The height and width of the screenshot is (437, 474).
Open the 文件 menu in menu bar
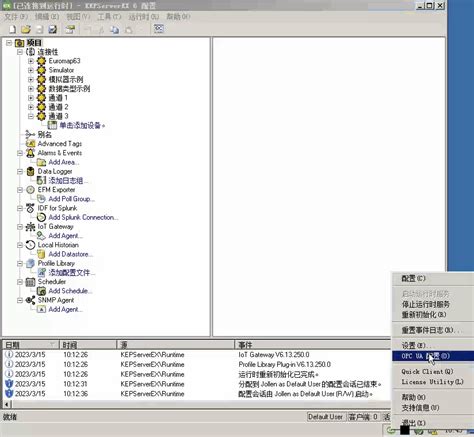16,16
